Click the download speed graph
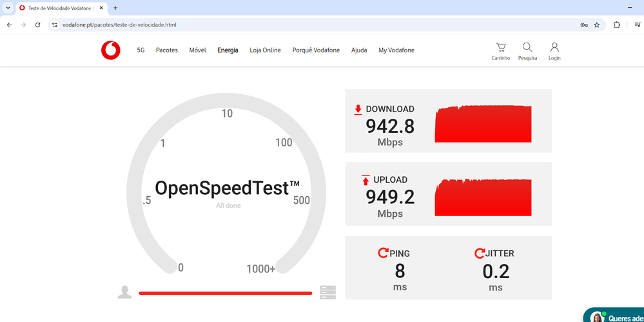 (x=483, y=124)
